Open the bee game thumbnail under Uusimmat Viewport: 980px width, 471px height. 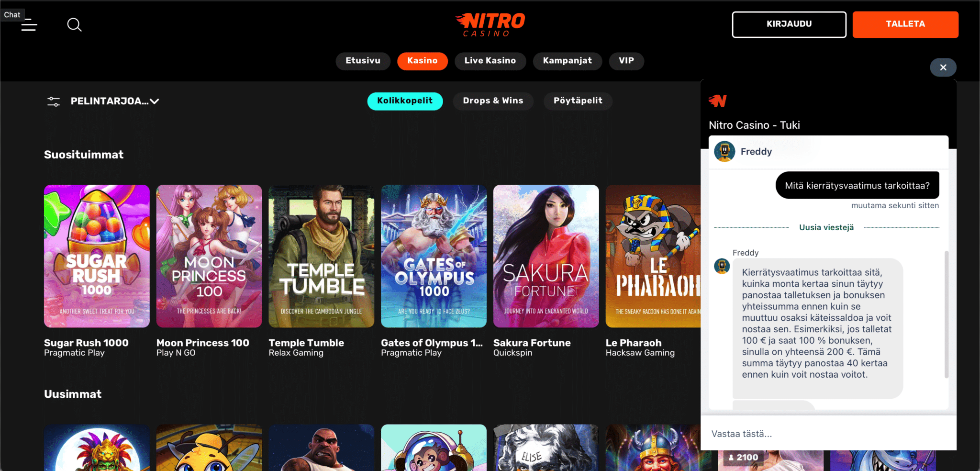click(x=209, y=448)
